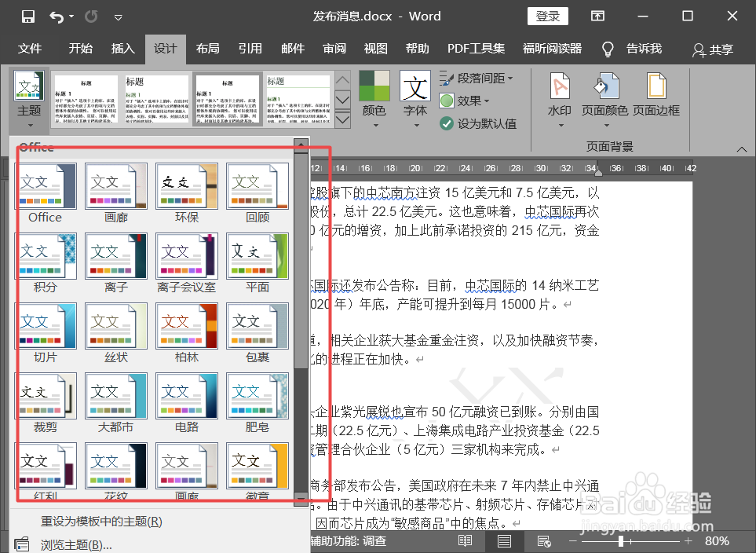This screenshot has width=756, height=553.
Task: Open the 颜色 theme colors dropdown
Action: (x=374, y=100)
